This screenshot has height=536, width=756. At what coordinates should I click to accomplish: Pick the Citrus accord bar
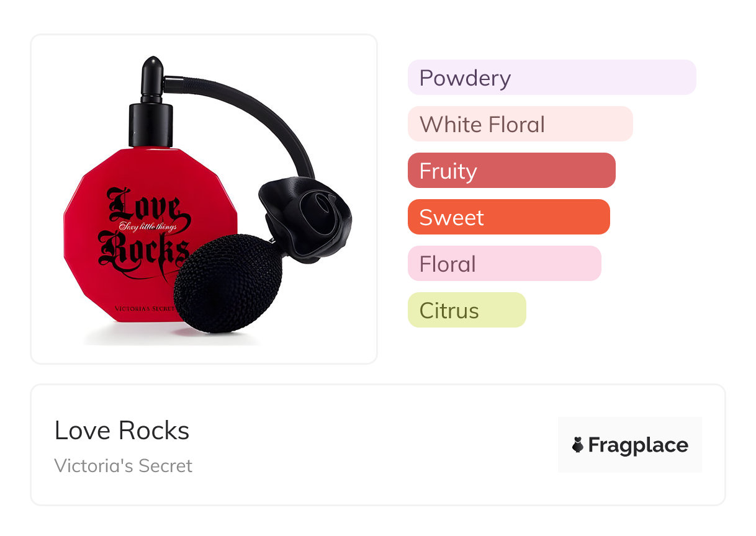click(x=467, y=310)
